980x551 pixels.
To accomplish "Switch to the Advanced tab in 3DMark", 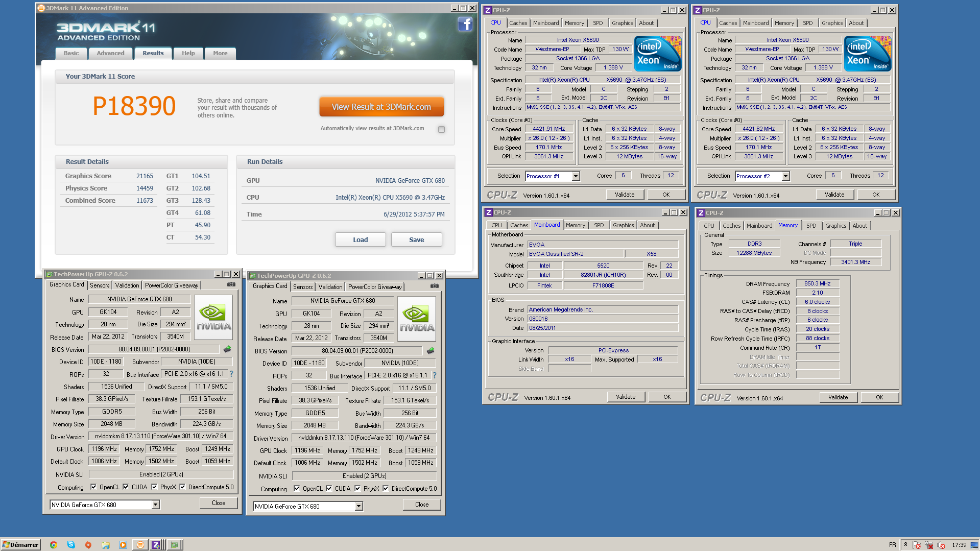I will [110, 53].
